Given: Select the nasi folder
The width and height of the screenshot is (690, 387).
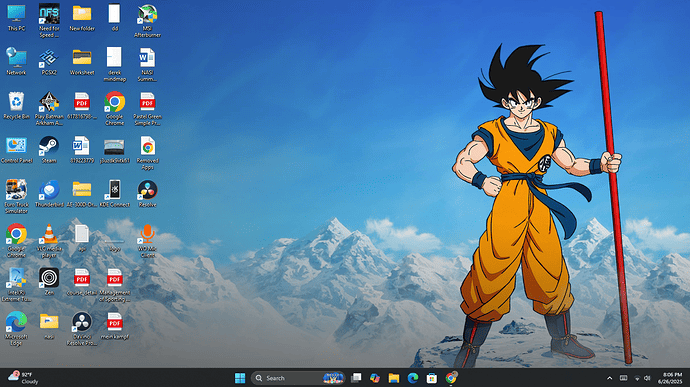Looking at the screenshot, I should [x=49, y=326].
